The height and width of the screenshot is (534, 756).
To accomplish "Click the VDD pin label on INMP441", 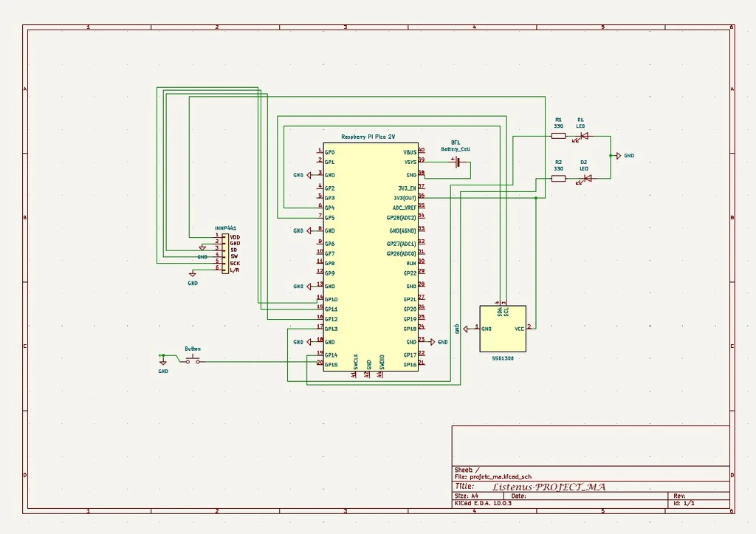I will coord(235,237).
